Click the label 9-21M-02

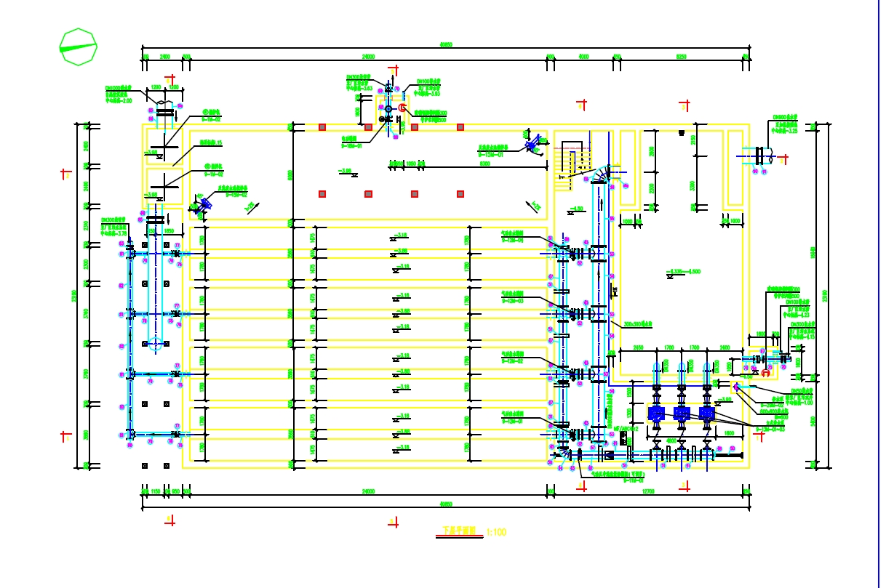[773, 405]
